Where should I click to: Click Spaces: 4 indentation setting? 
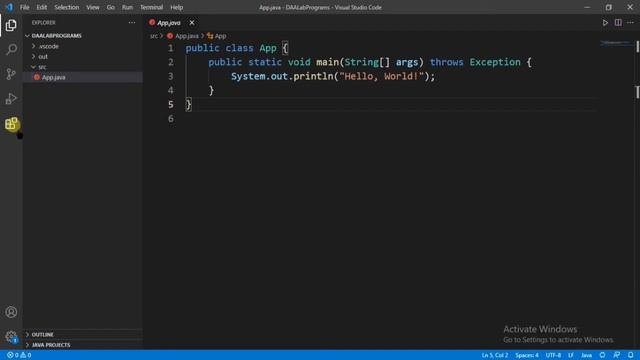(527, 355)
